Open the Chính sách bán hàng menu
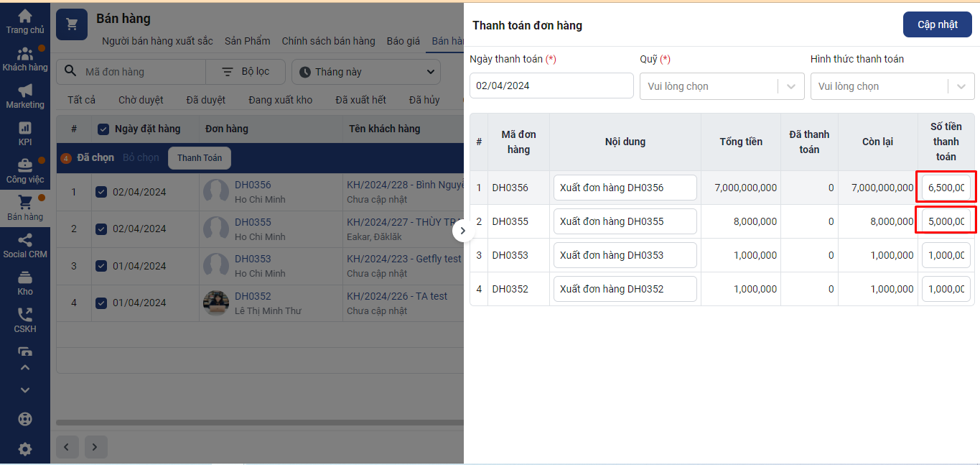The height and width of the screenshot is (465, 980). (328, 41)
